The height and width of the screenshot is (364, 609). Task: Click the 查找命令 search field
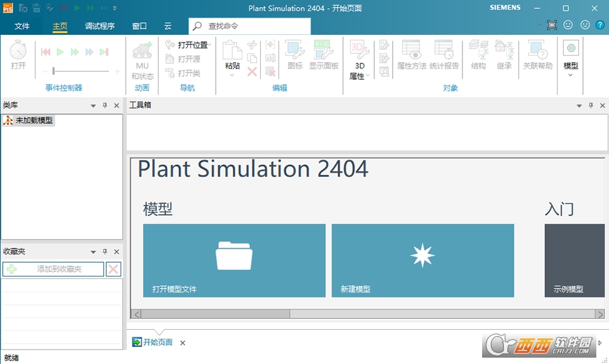coord(250,26)
